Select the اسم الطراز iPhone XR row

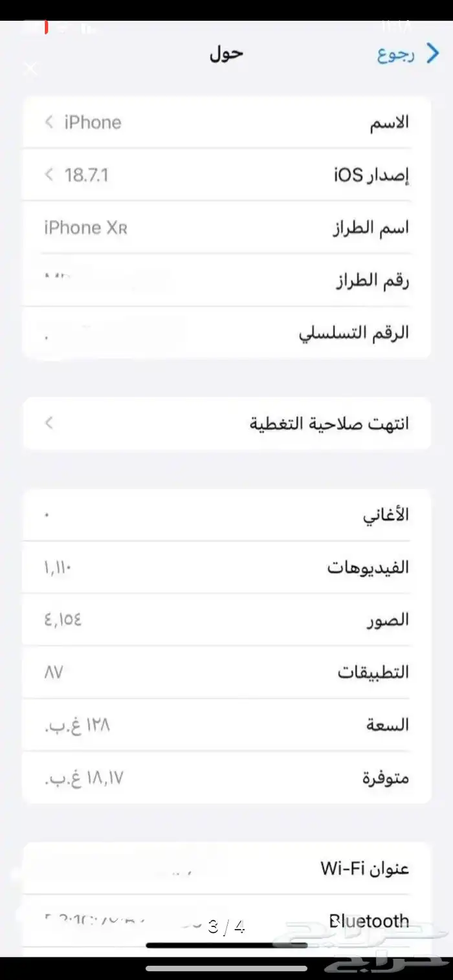click(226, 228)
